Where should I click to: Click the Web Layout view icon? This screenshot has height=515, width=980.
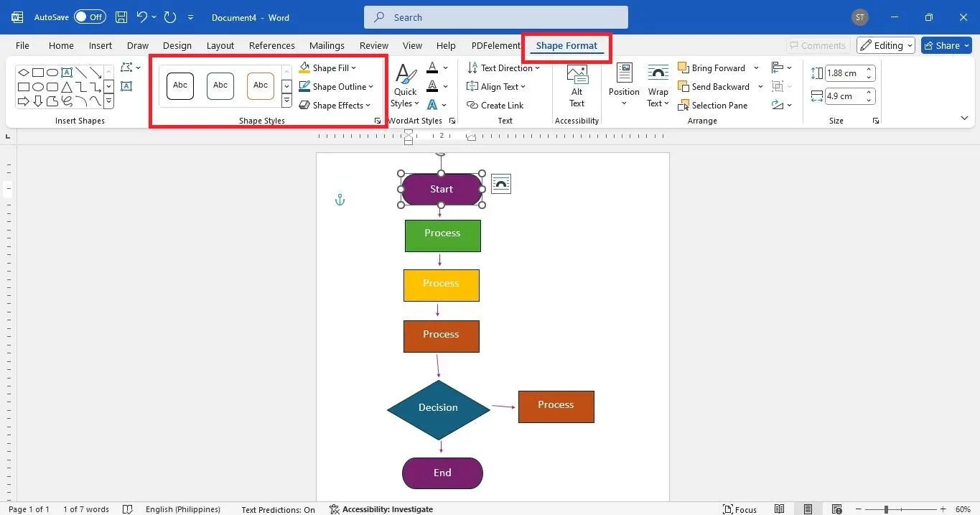pos(837,509)
